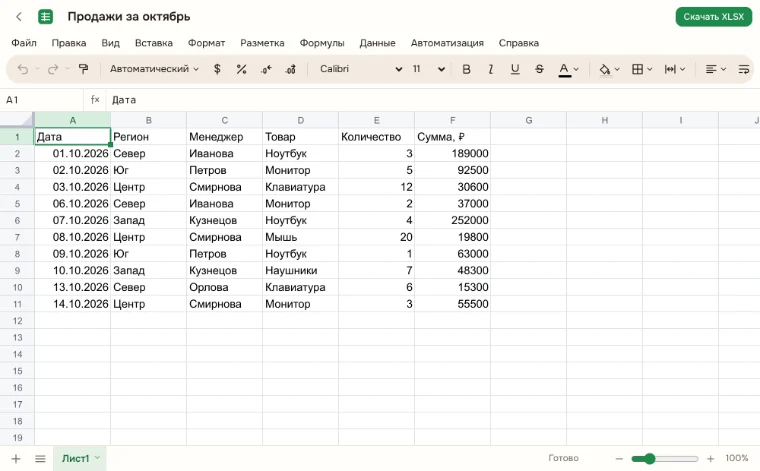Click the Скачать XLSX button
This screenshot has height=471, width=760.
713,17
